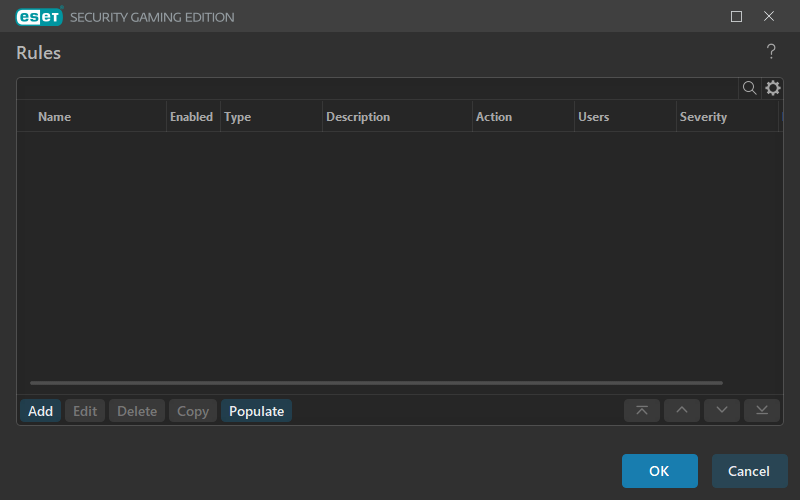Dismiss dialog with Cancel button
800x500 pixels.
[x=749, y=471]
